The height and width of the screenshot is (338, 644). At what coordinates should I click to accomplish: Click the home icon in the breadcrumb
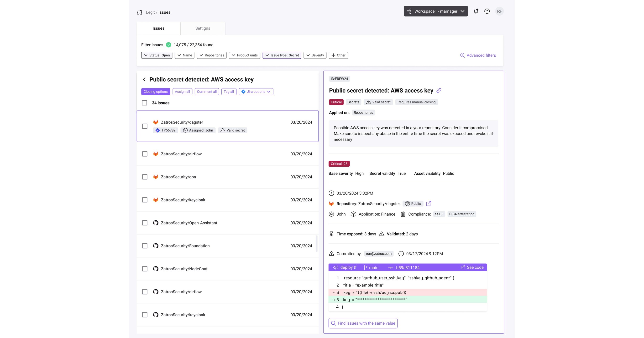[140, 12]
